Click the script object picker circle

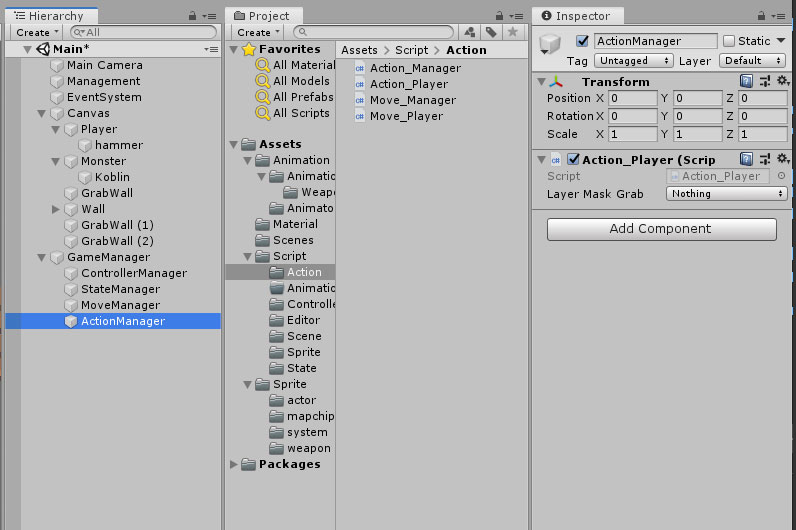(x=781, y=176)
